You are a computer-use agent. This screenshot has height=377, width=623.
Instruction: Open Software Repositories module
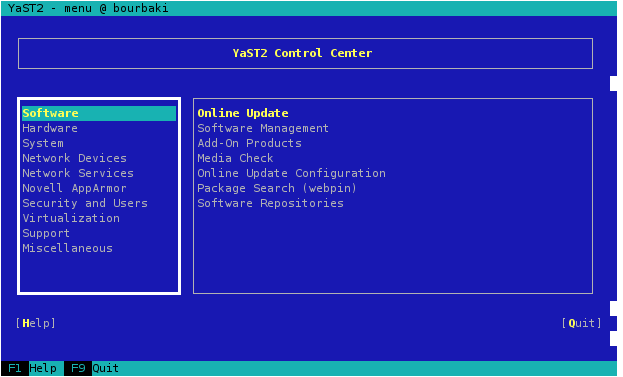pos(270,203)
